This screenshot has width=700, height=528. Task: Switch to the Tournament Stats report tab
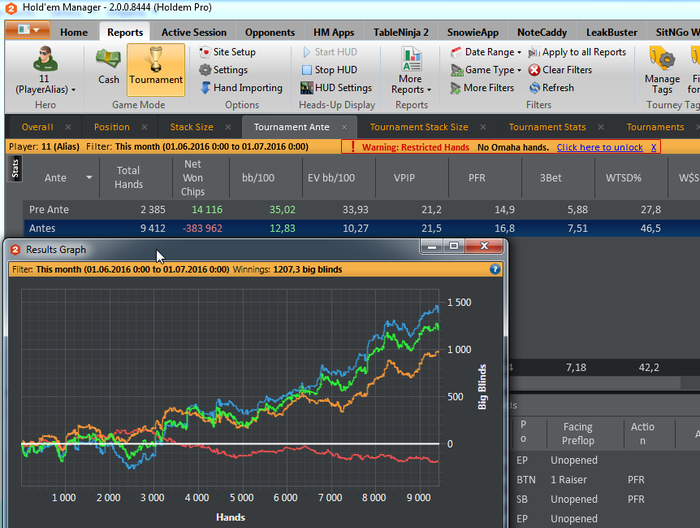[547, 127]
